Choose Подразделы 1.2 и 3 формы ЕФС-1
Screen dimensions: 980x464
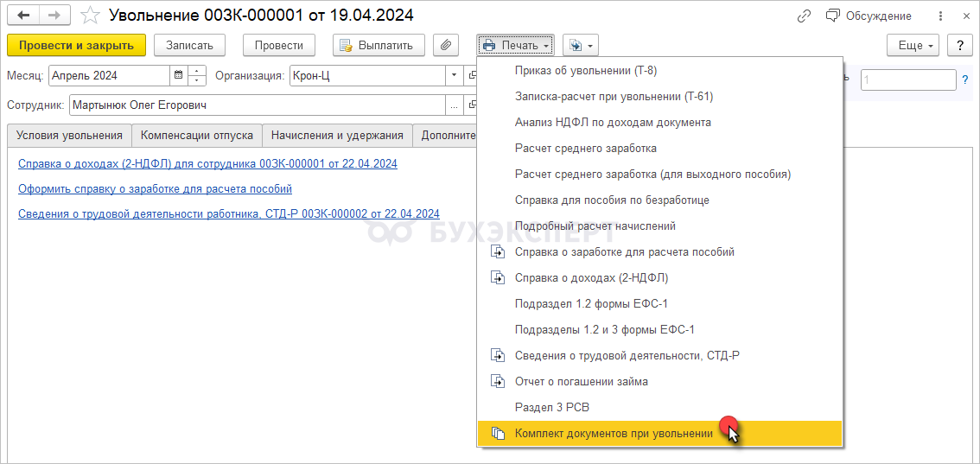660,330
